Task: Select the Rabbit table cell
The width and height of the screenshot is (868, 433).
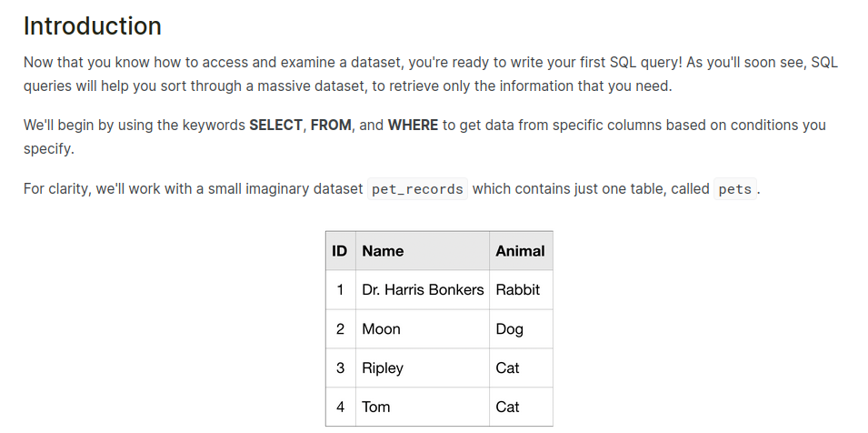Action: (x=518, y=290)
